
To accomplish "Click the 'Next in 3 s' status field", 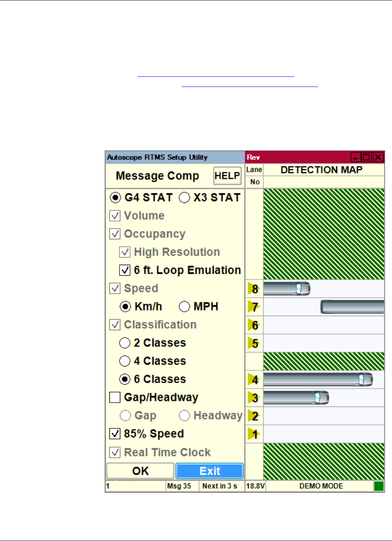I will [221, 486].
